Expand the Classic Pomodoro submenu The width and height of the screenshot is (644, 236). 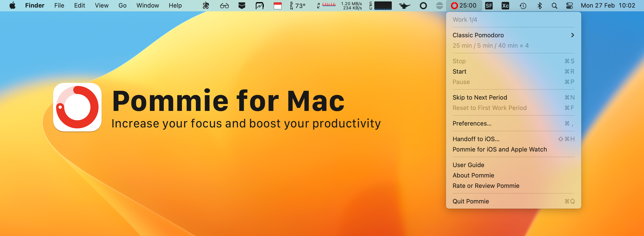[513, 35]
